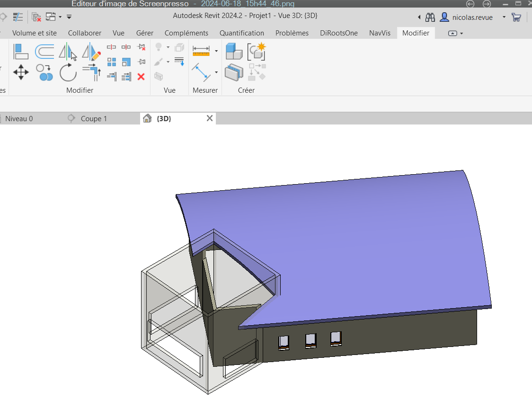Activate the Move tool
532x417 pixels.
click(x=21, y=73)
